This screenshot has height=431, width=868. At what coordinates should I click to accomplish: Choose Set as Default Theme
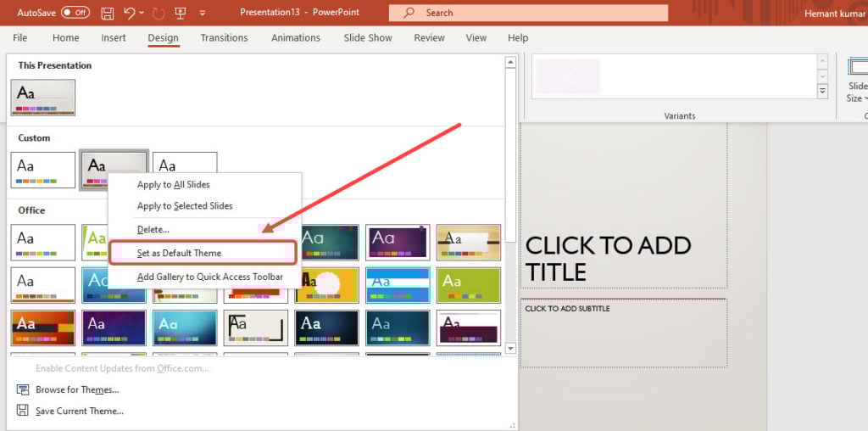click(179, 253)
